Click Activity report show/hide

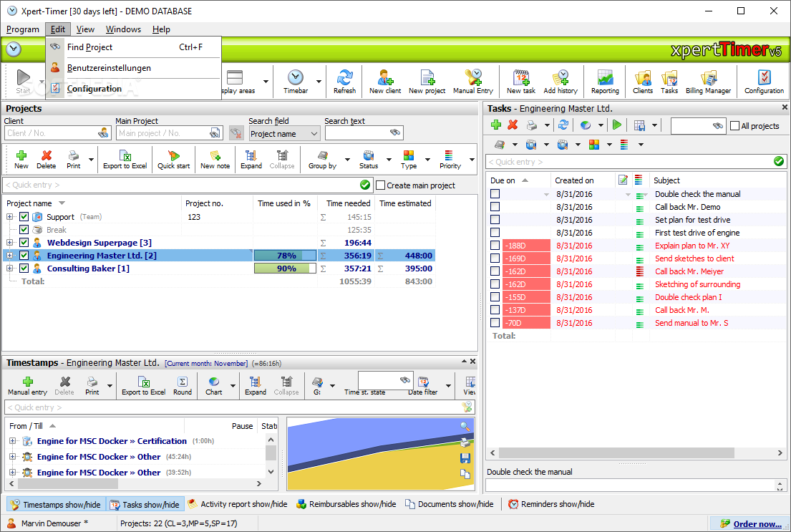tap(238, 504)
